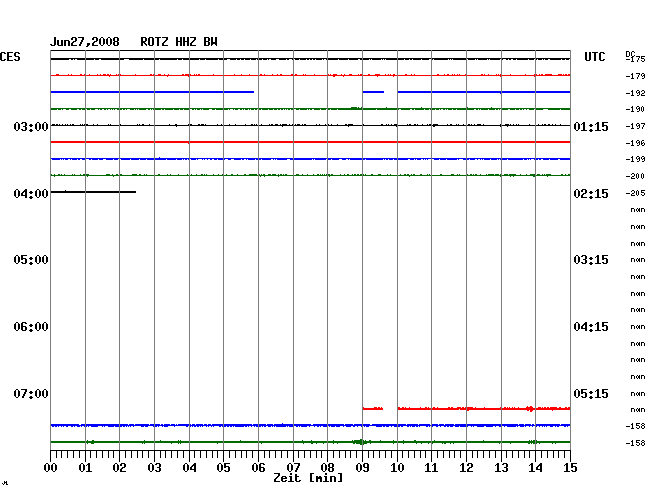Click minute tick label 01 on x-axis

[x=85, y=468]
